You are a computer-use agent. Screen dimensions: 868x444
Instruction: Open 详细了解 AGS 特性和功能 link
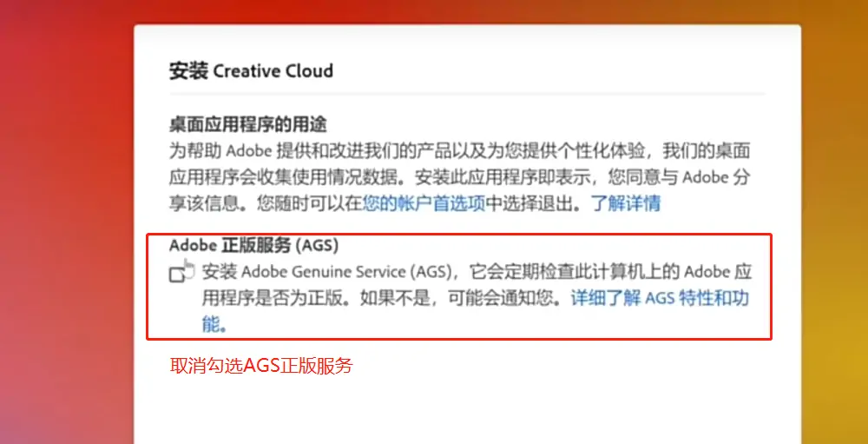(661, 299)
